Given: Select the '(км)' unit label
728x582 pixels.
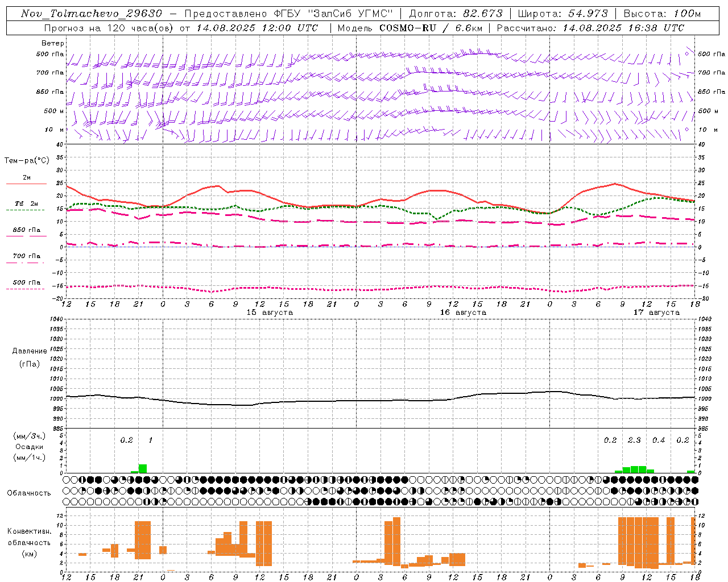Looking at the screenshot, I should [30, 554].
